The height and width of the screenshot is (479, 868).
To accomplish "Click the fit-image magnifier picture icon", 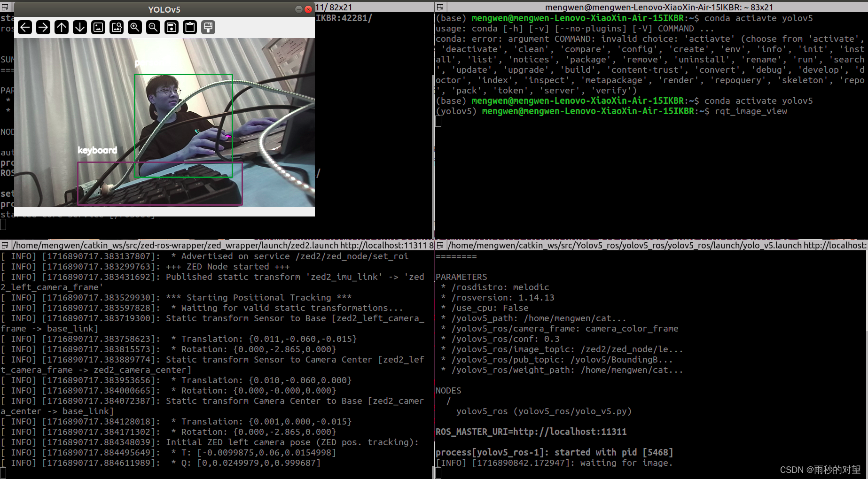I will click(x=117, y=27).
